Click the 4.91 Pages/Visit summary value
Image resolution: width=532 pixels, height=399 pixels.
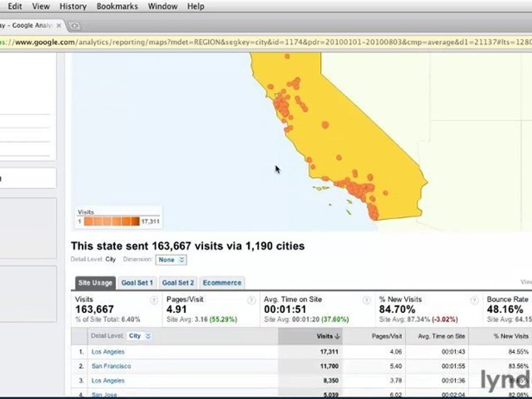pyautogui.click(x=176, y=309)
